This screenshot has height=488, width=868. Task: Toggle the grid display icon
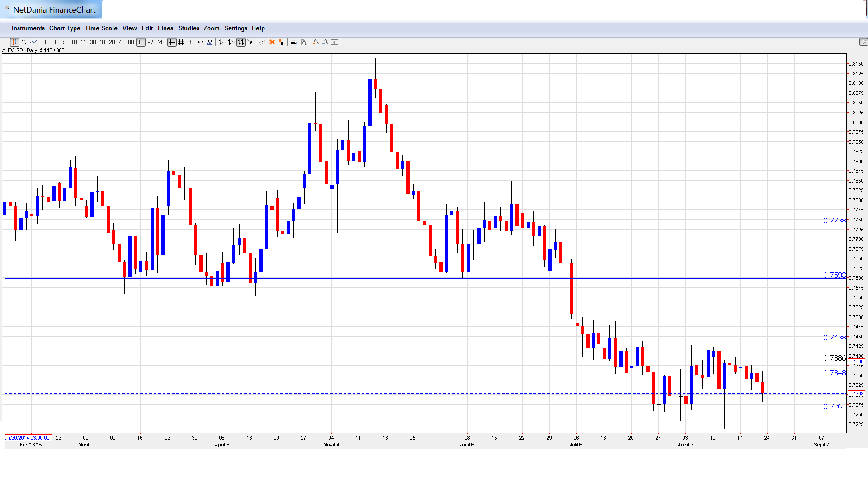181,42
